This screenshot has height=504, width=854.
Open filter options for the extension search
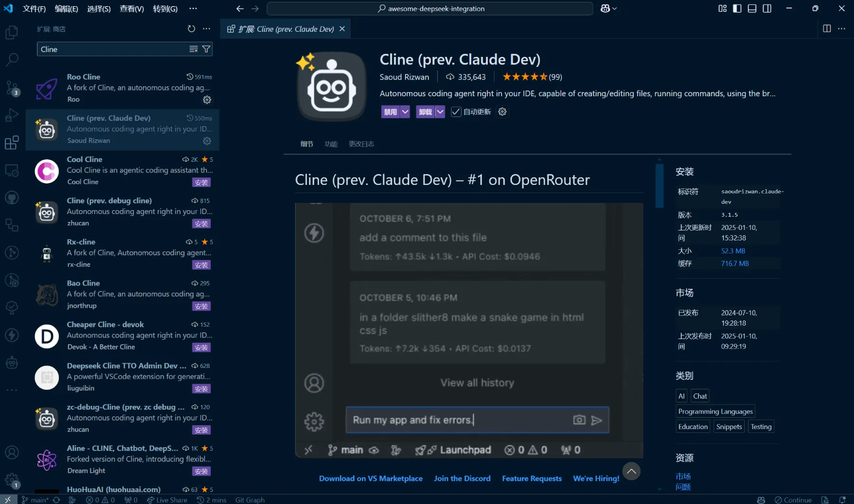[x=206, y=49]
